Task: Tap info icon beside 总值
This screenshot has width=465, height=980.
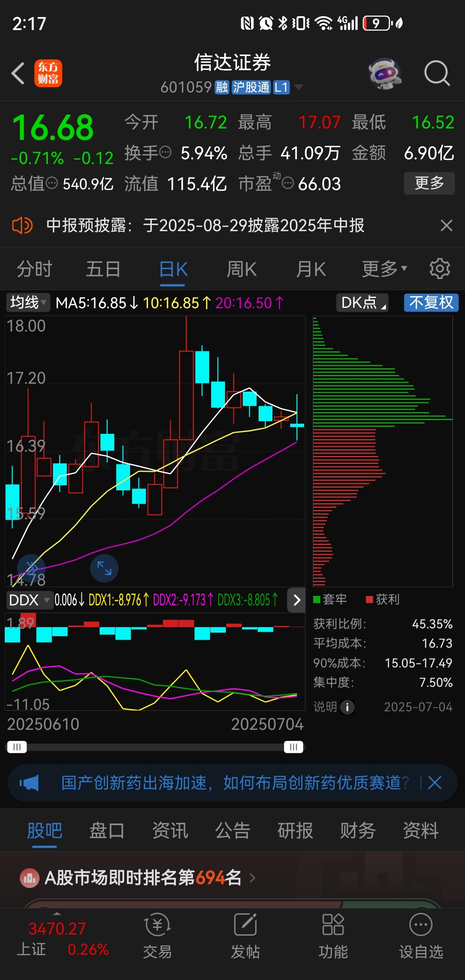Action: [x=52, y=183]
